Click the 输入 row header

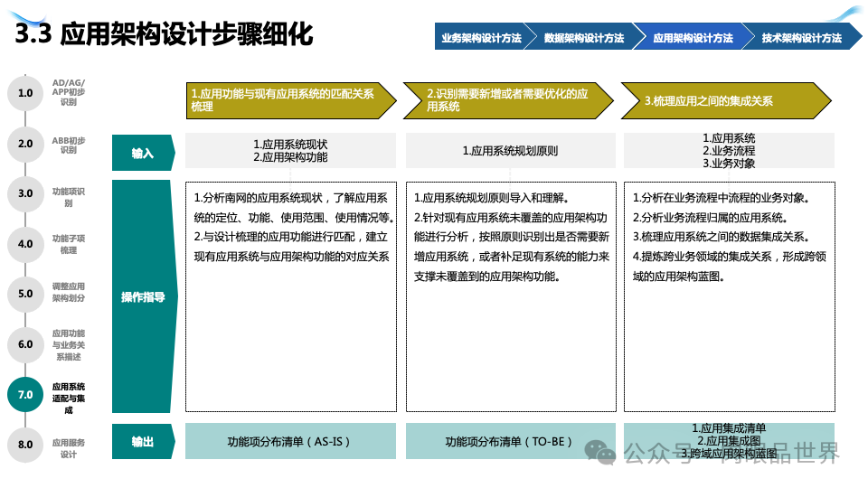[x=144, y=153]
